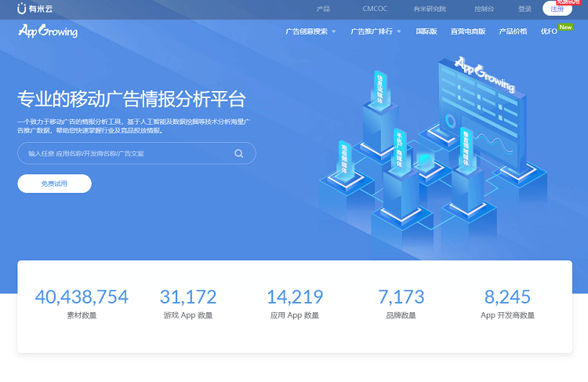Screen dimensions: 588x382
Task: Click the 注册 register button
Action: click(557, 9)
